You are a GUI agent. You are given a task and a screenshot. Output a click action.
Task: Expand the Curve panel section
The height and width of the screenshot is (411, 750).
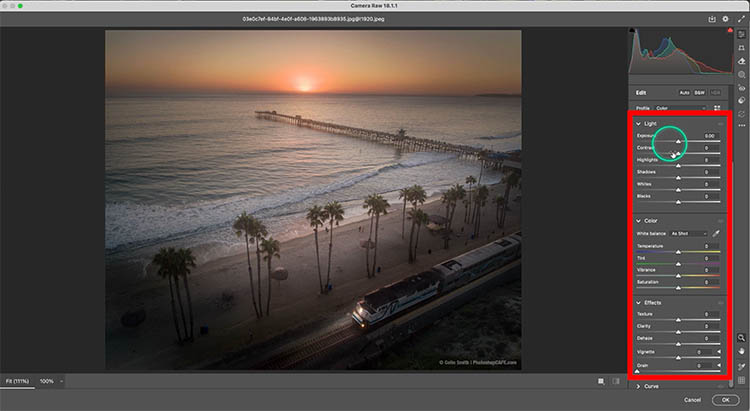pos(639,385)
